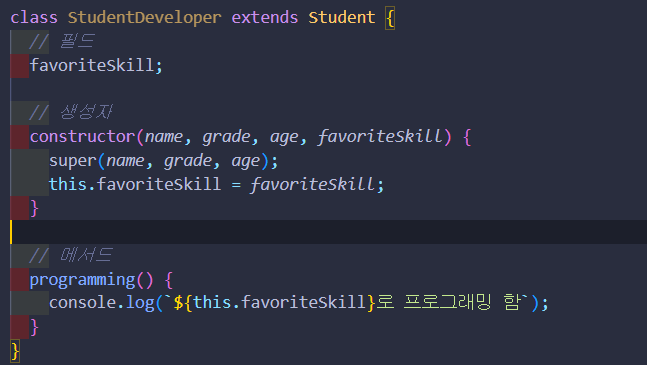
Task: Click the highlighted empty current line
Action: [x=328, y=232]
